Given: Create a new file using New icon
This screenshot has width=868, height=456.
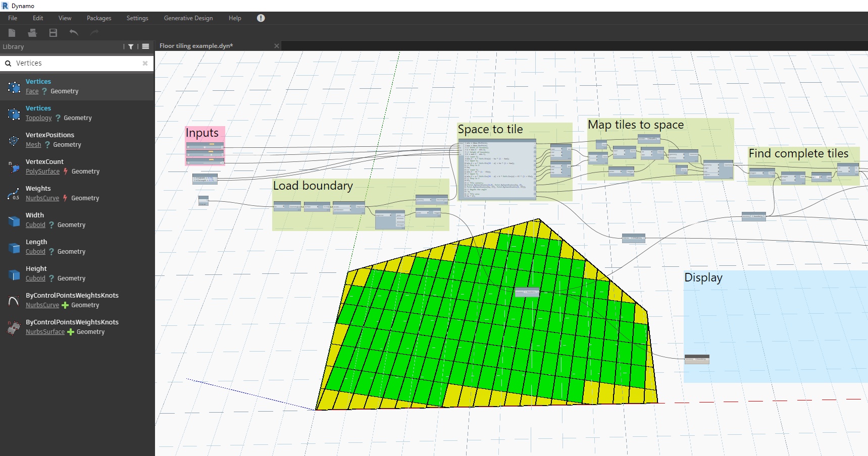Looking at the screenshot, I should [11, 32].
